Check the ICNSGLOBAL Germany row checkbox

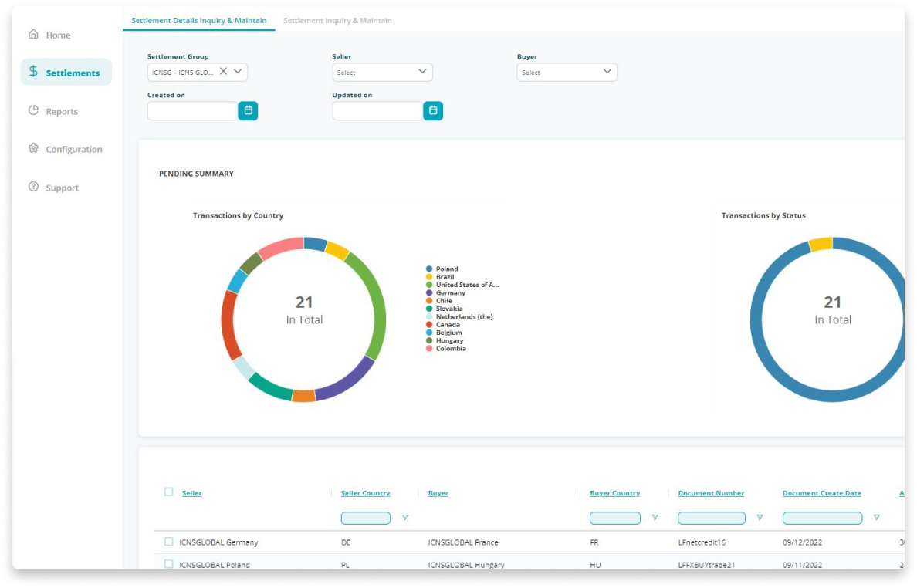coord(169,542)
